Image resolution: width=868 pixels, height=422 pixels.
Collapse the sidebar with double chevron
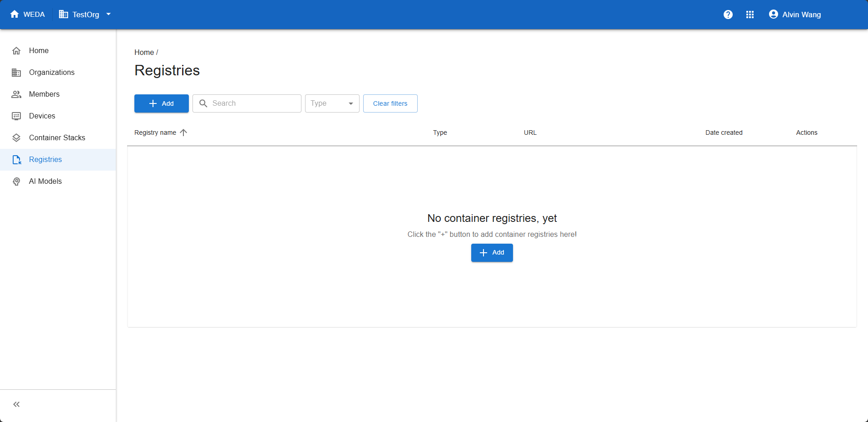tap(16, 404)
